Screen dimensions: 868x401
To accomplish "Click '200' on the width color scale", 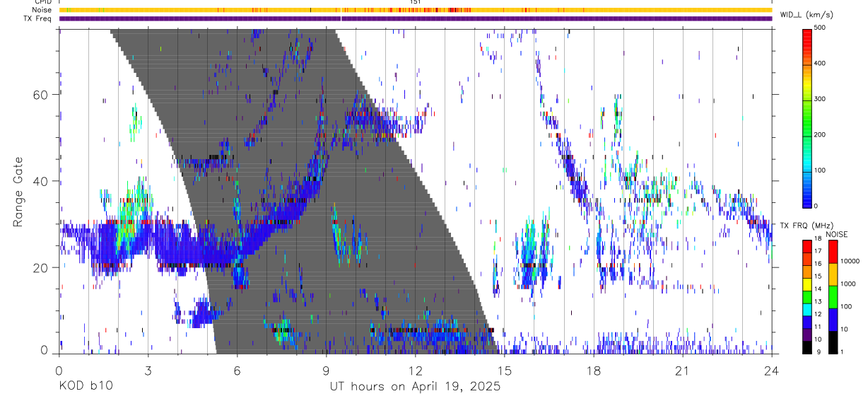I will [x=820, y=134].
